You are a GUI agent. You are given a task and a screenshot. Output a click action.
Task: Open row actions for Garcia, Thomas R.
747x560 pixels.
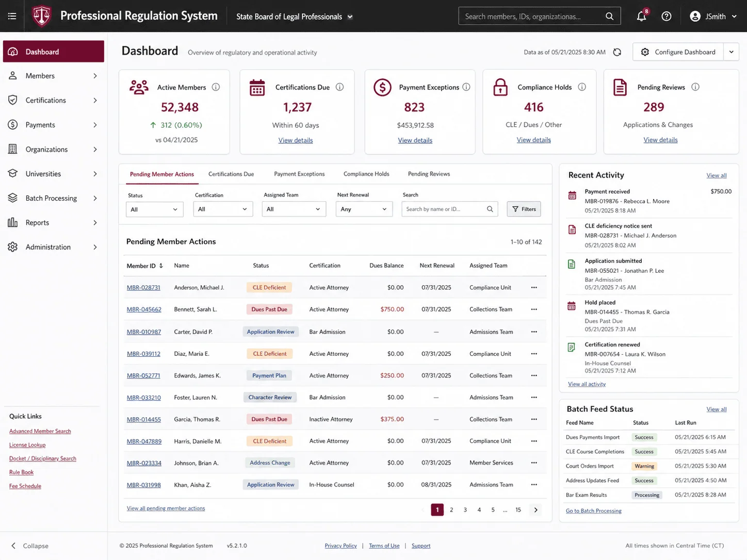click(534, 419)
